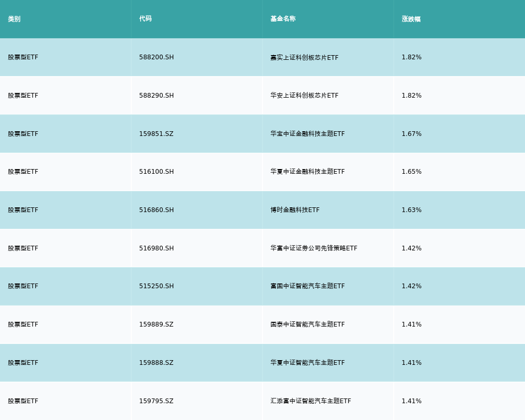Select 华安上证科创板芯片ETF in the name column
The height and width of the screenshot is (420, 525).
[304, 96]
